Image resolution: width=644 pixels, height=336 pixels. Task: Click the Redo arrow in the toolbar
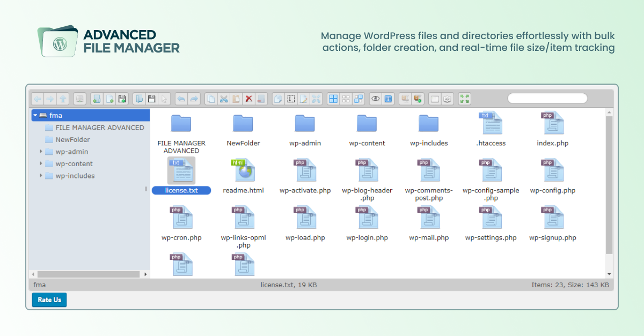pos(194,99)
